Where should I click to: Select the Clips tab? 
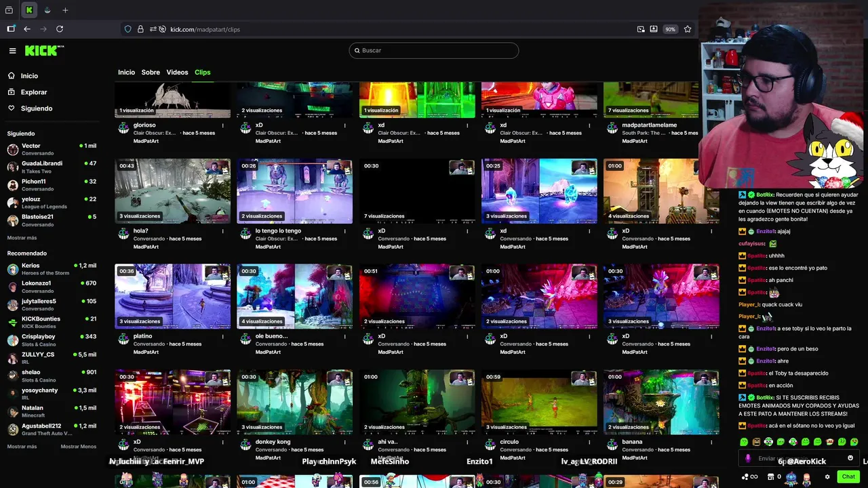202,73
